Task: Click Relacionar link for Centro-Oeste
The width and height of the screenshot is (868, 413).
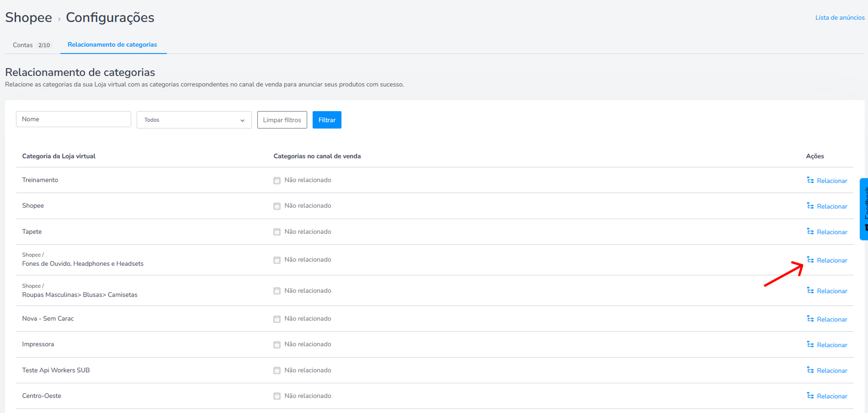Action: point(832,396)
